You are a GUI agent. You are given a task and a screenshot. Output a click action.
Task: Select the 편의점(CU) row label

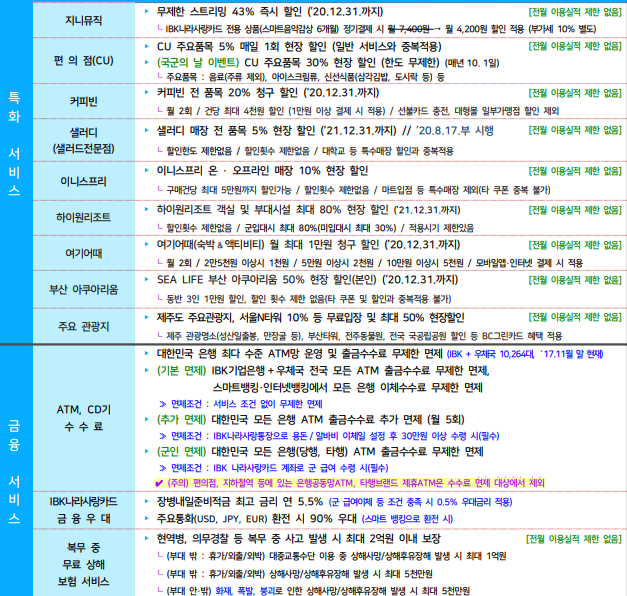(84, 61)
